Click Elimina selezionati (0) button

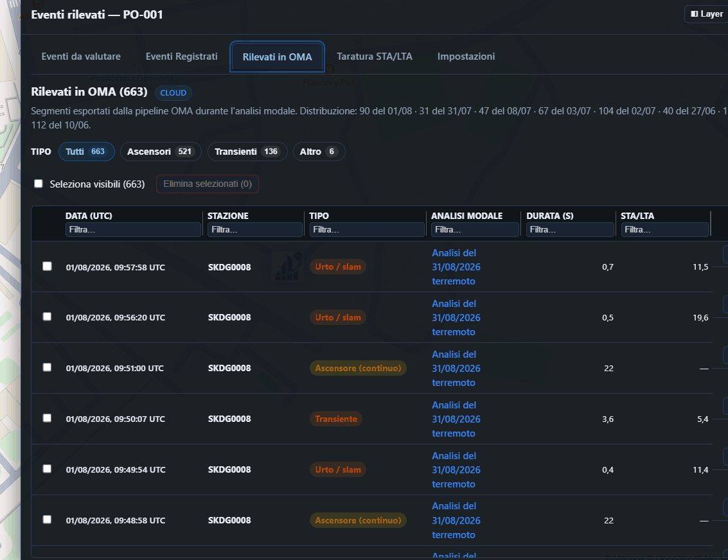click(x=208, y=184)
